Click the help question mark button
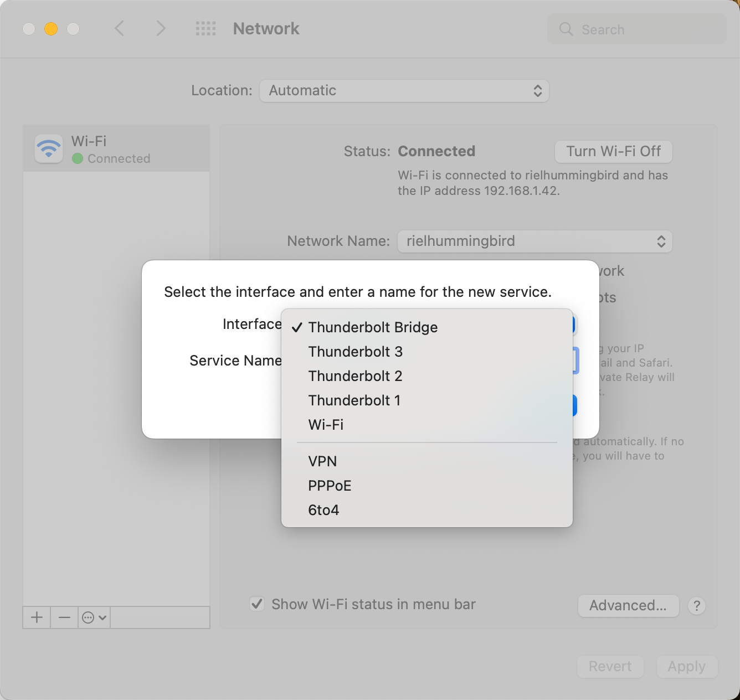The height and width of the screenshot is (700, 740). click(x=697, y=605)
